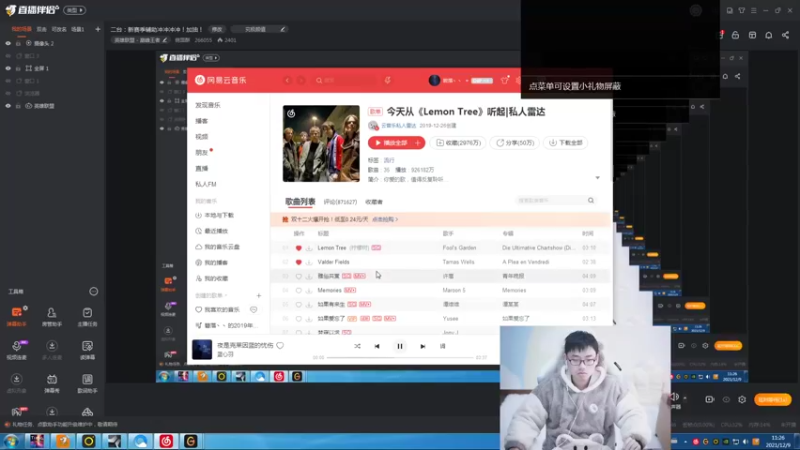Screen dimensions: 800x450
Task: Unlike Valder Fields via its red heart
Action: point(298,262)
